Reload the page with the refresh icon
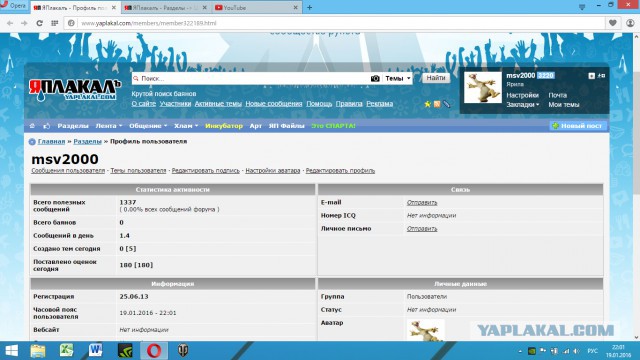Screen dimensions: 640x360 click(39, 23)
